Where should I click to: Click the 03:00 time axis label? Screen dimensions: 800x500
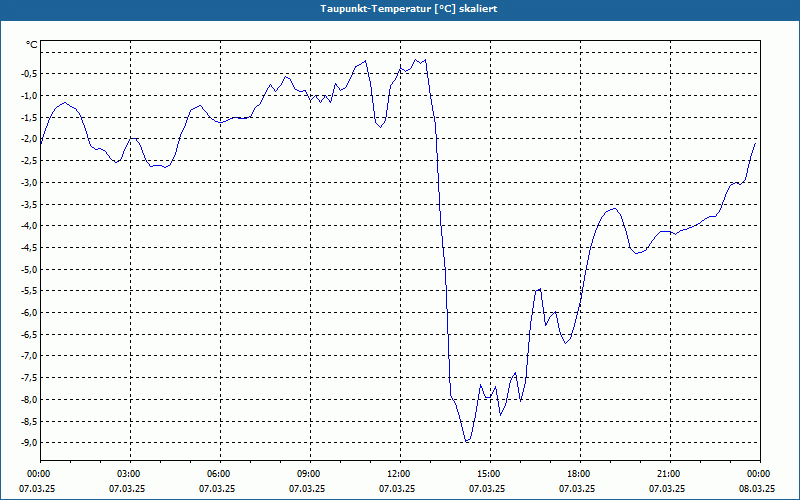[130, 474]
